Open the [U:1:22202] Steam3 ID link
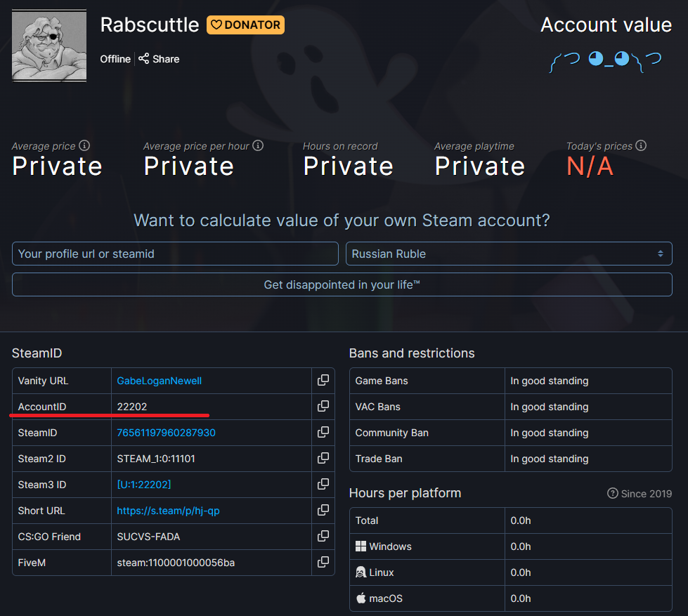This screenshot has height=616, width=688. tap(144, 485)
